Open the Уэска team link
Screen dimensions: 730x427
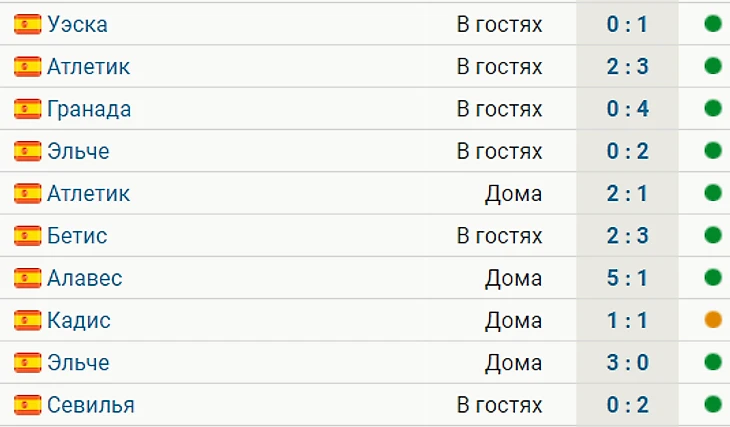click(77, 24)
